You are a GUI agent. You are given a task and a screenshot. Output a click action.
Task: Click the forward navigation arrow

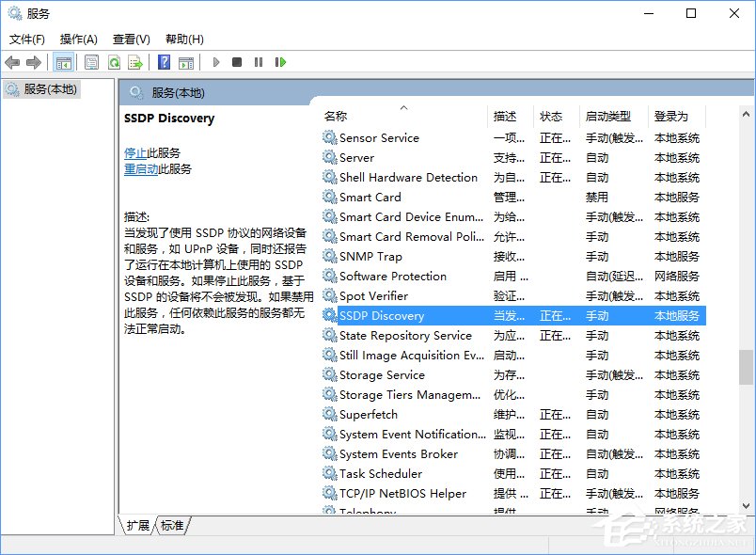click(x=34, y=62)
